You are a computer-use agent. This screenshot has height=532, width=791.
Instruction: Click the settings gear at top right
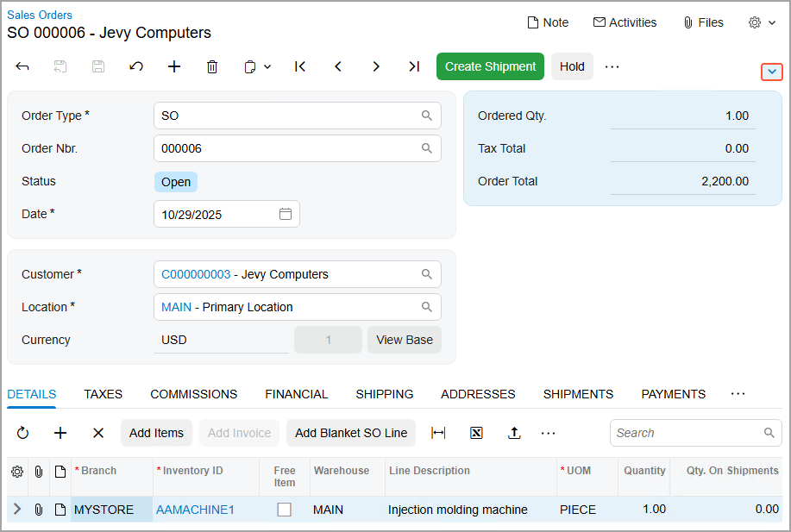click(x=755, y=22)
